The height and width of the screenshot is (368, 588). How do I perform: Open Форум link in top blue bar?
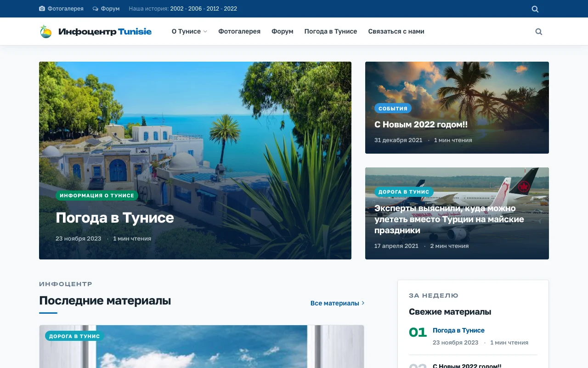[x=110, y=9]
